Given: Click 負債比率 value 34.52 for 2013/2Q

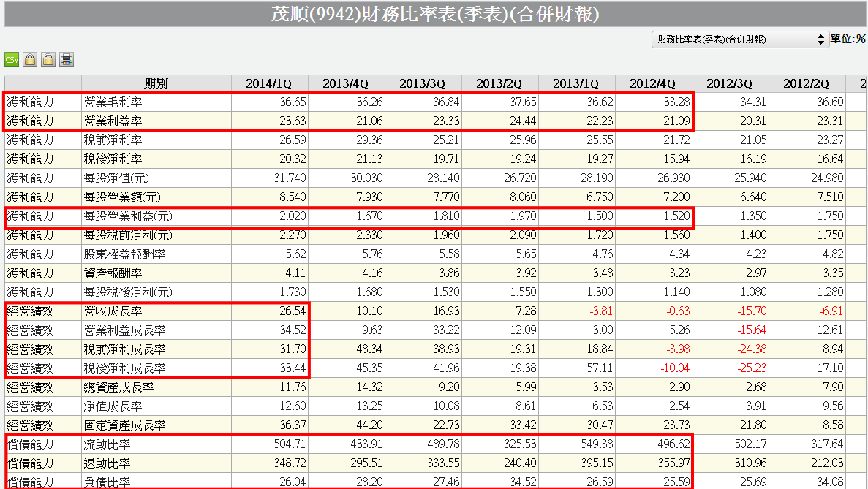Looking at the screenshot, I should 523,481.
